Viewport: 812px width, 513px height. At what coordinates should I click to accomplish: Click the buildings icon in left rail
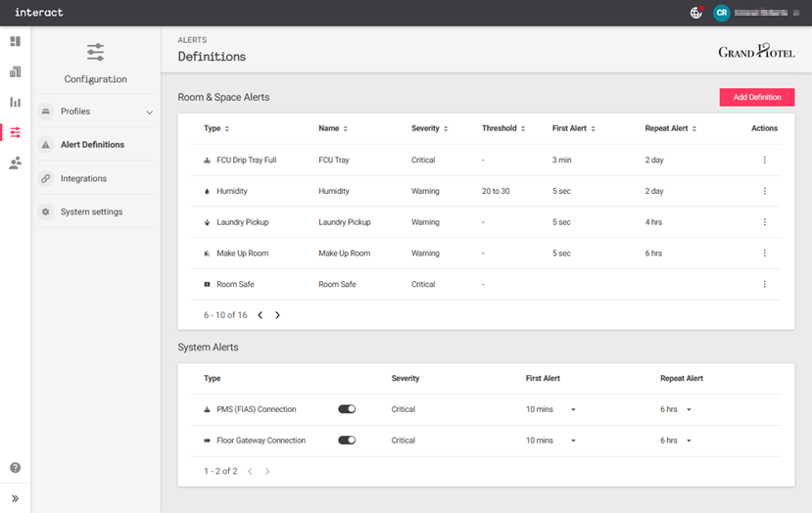[15, 71]
